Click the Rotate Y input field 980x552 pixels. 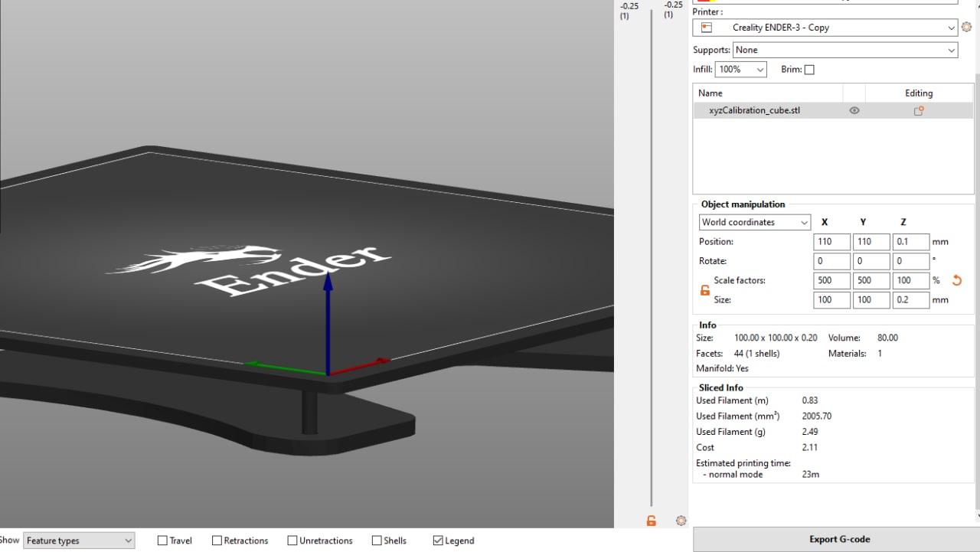point(871,261)
